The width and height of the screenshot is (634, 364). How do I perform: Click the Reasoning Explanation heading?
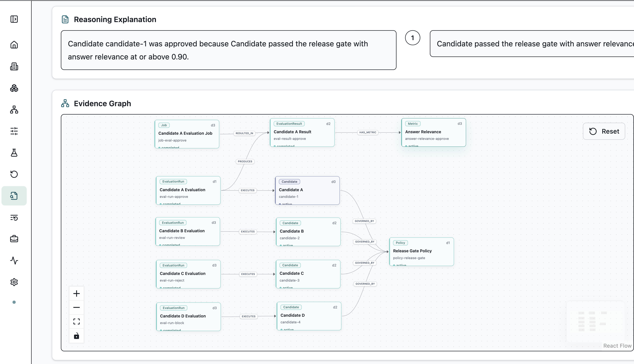point(115,20)
